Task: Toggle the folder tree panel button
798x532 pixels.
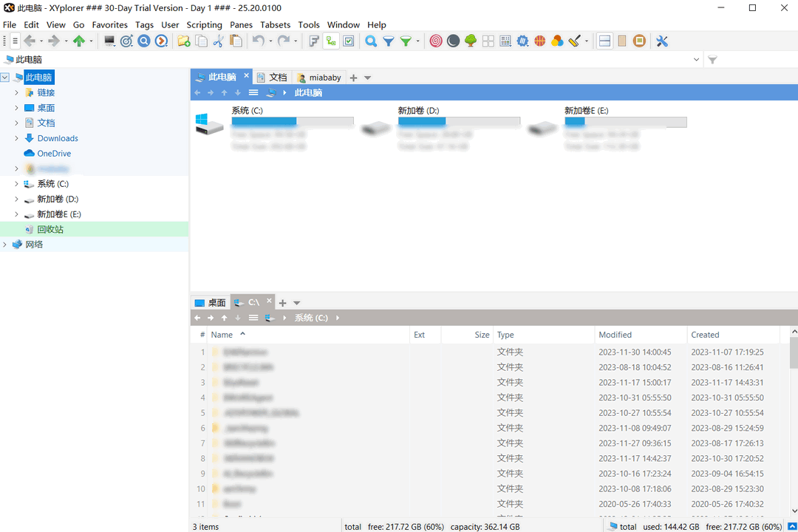Action: click(332, 41)
